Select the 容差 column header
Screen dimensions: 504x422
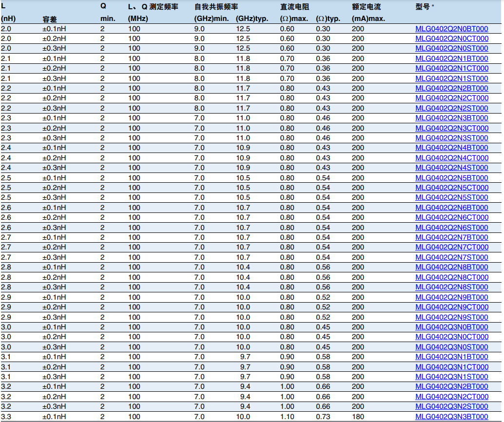coord(50,19)
